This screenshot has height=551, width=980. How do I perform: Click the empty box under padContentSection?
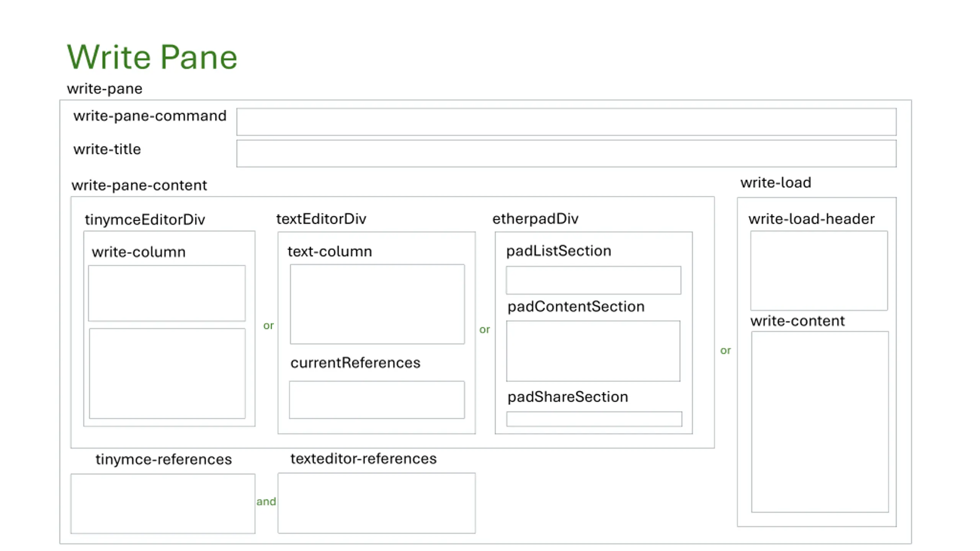[x=593, y=351]
